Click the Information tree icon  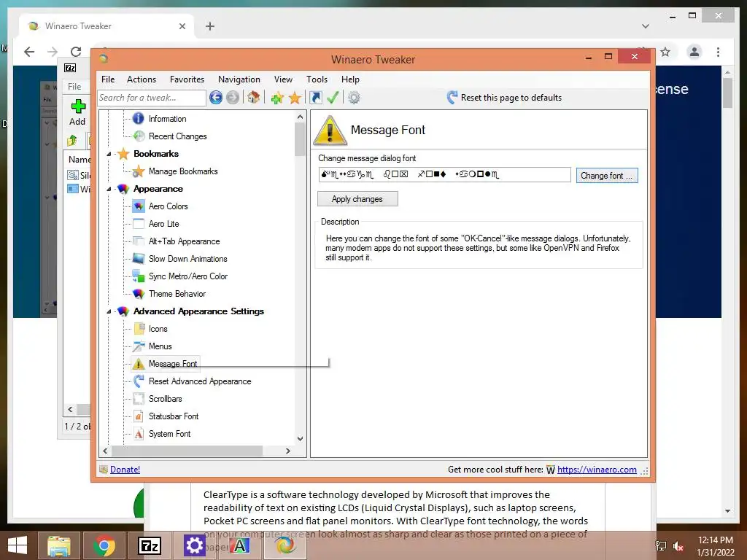(138, 119)
